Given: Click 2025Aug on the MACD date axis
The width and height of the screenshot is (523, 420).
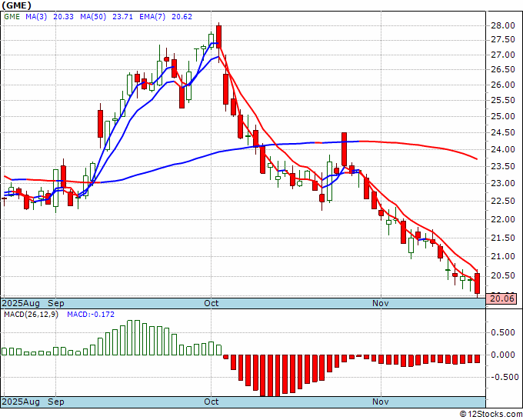Looking at the screenshot, I should pos(21,402).
